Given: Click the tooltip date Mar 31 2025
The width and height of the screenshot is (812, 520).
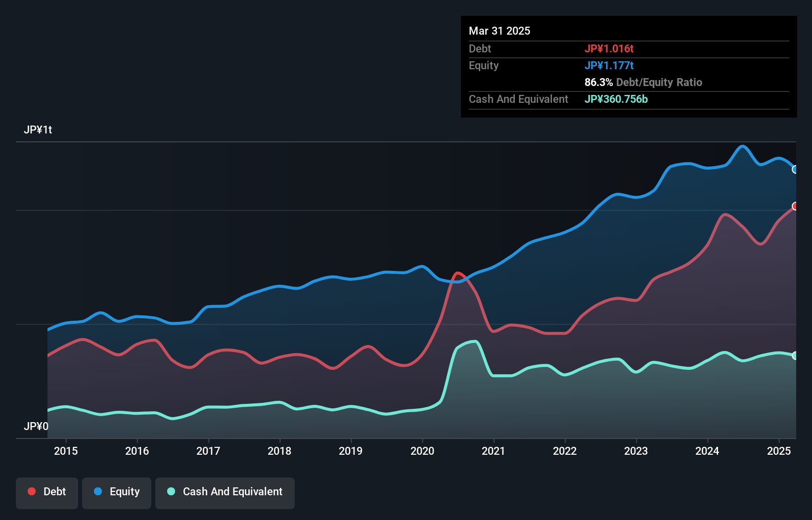Looking at the screenshot, I should click(x=499, y=31).
